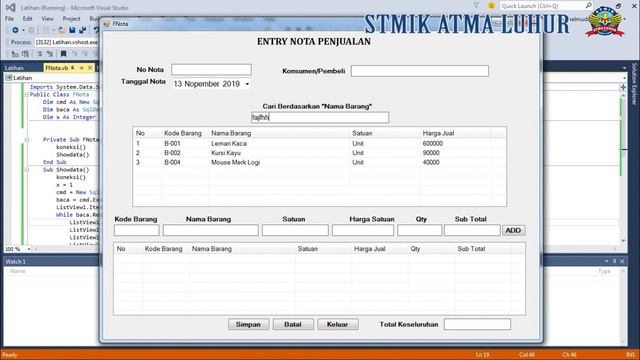This screenshot has height=360, width=640.
Task: Click the Ready status bar text
Action: click(x=9, y=355)
